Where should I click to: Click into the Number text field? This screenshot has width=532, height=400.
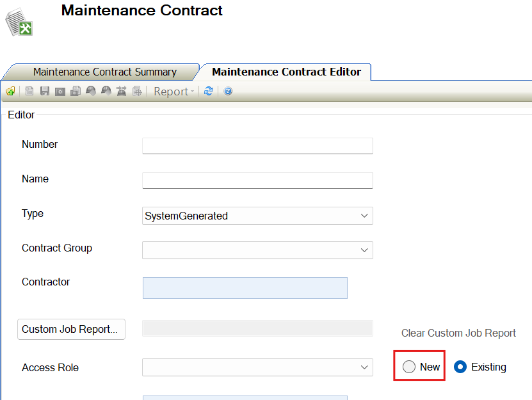coord(257,145)
